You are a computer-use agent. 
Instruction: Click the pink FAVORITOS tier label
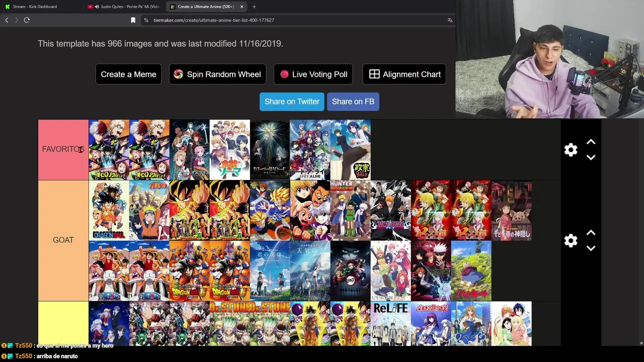(63, 150)
